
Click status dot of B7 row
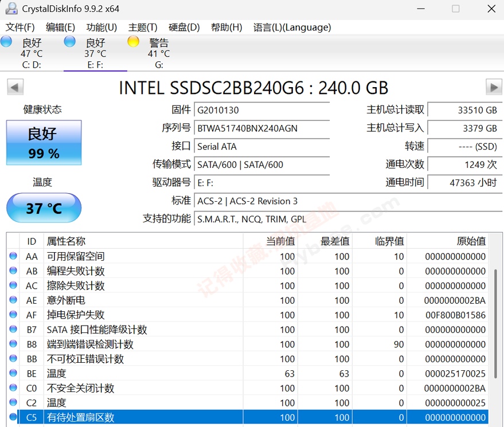click(x=13, y=329)
